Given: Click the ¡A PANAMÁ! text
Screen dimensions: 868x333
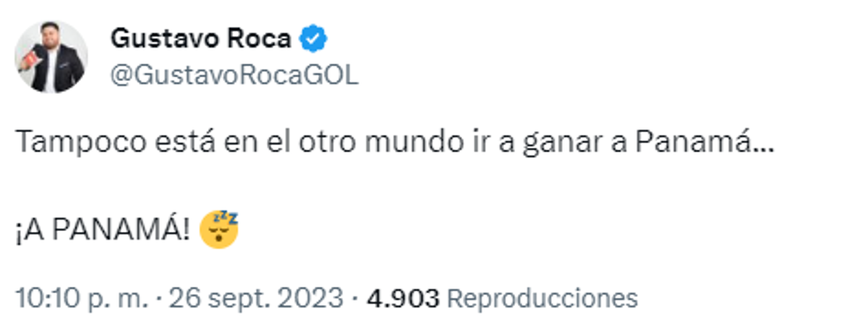Looking at the screenshot, I should [103, 230].
